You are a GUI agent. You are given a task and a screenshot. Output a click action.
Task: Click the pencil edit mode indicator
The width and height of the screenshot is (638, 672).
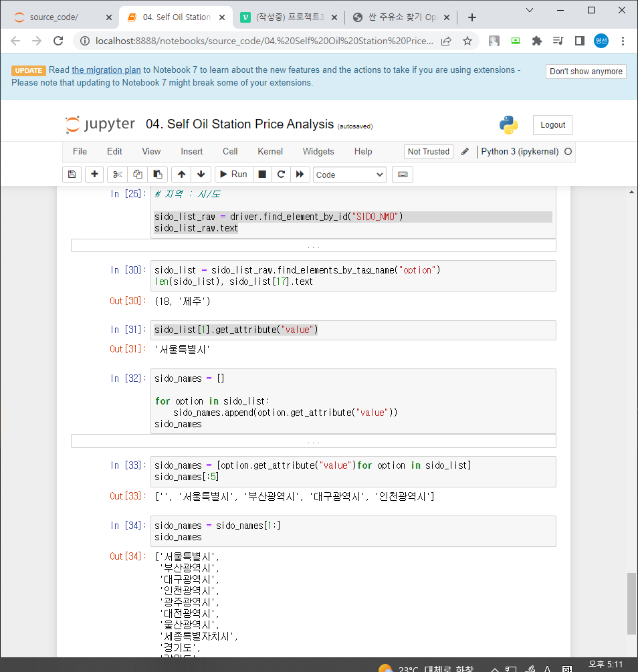tap(465, 152)
